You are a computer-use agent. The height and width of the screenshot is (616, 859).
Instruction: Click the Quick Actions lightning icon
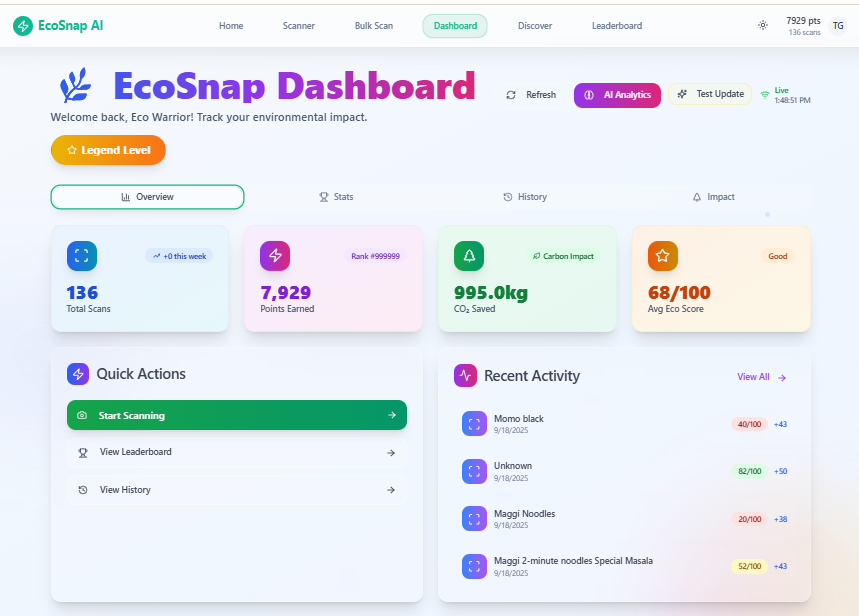point(78,374)
